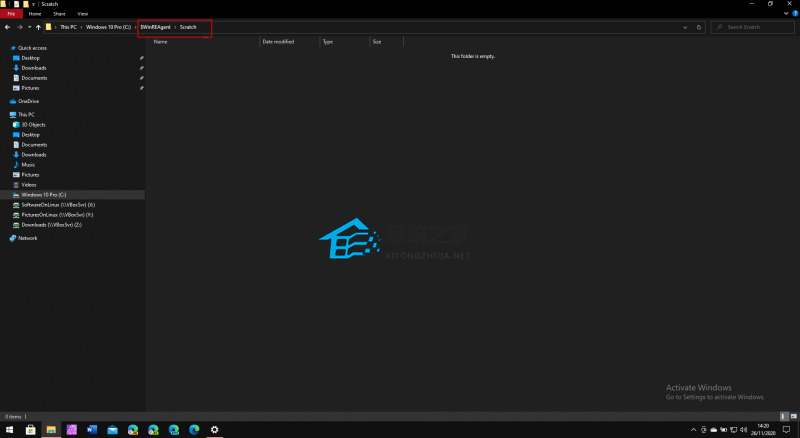The width and height of the screenshot is (800, 438).
Task: Sort by Date modified column header
Action: (x=278, y=42)
